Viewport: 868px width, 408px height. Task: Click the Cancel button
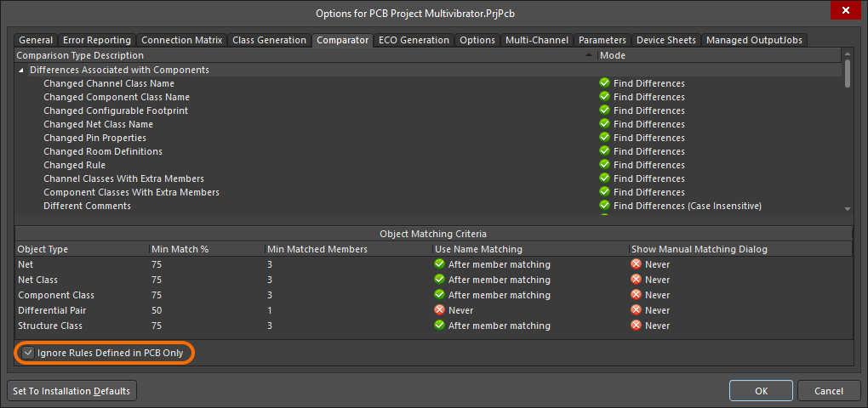tap(828, 391)
